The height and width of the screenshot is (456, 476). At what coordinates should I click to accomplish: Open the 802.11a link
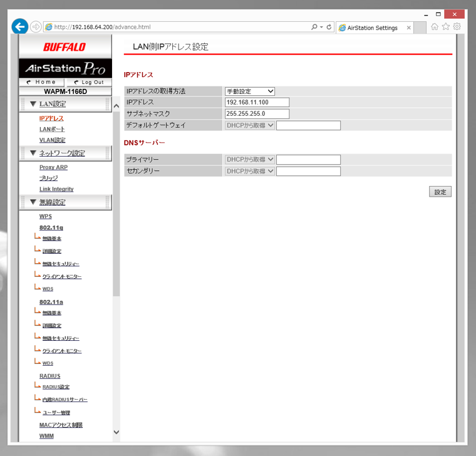pos(51,302)
